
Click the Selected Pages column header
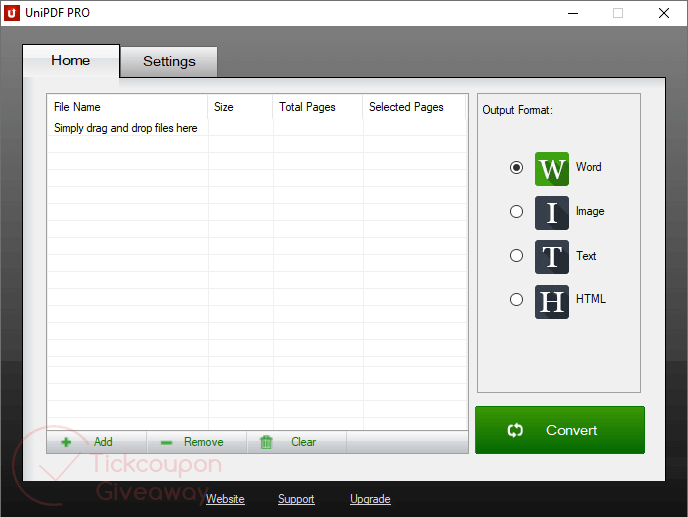[x=414, y=107]
